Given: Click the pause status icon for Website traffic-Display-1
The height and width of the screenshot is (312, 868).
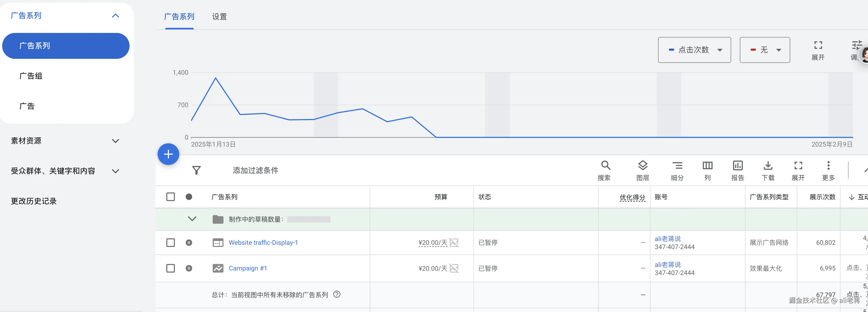Looking at the screenshot, I should point(189,243).
